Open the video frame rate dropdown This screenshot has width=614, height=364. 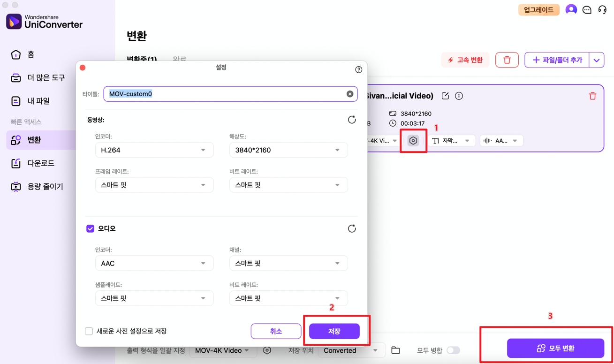(154, 185)
